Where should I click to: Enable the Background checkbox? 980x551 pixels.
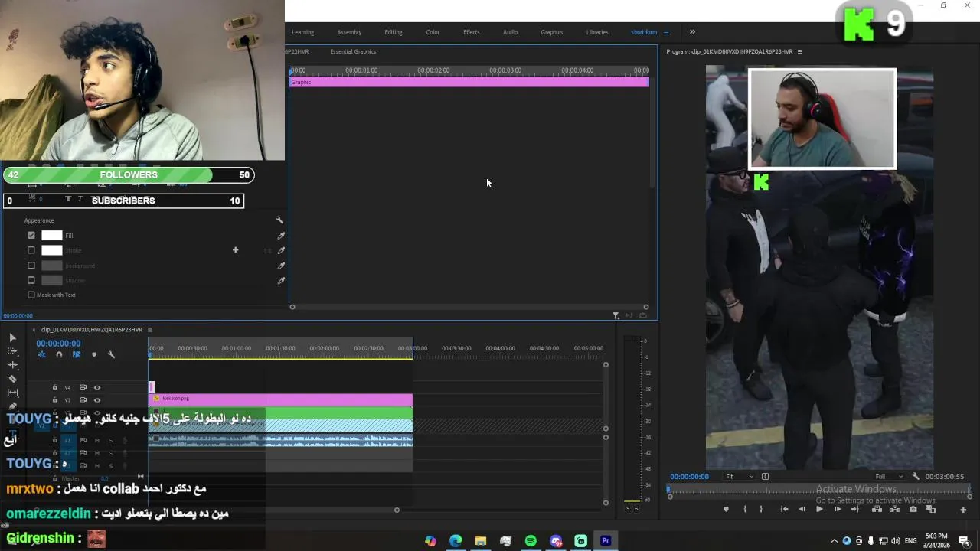(x=31, y=266)
